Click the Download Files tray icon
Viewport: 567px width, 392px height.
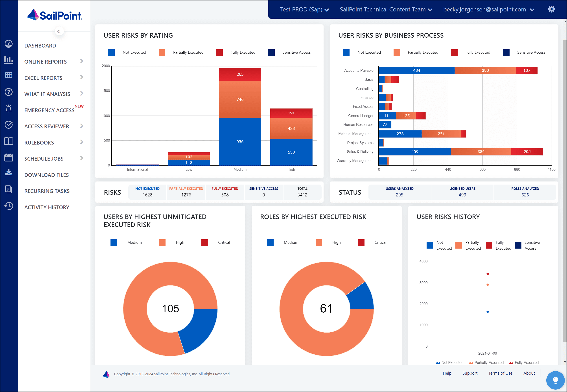click(9, 172)
